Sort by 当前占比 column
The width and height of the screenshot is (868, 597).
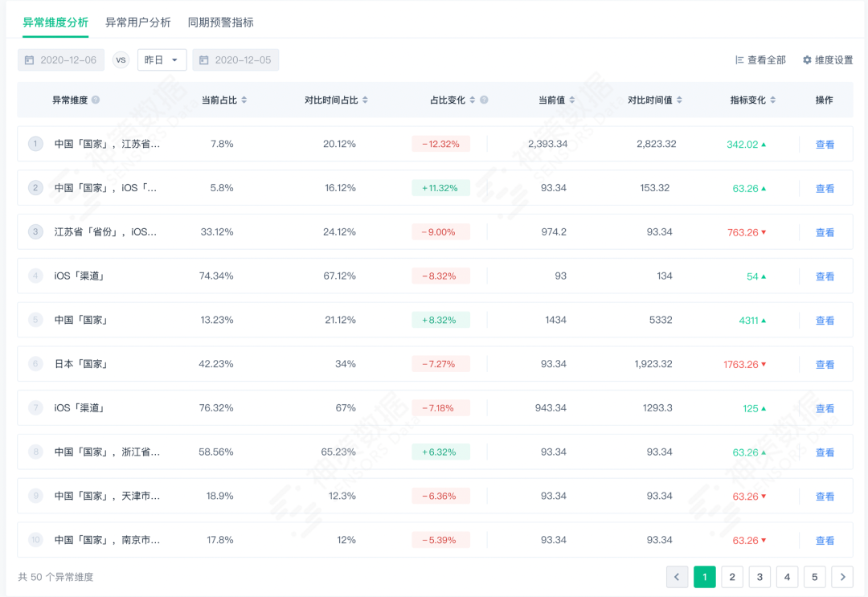244,100
